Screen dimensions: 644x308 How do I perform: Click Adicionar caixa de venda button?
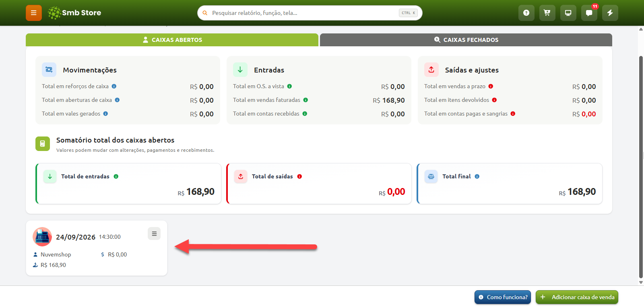point(577,297)
